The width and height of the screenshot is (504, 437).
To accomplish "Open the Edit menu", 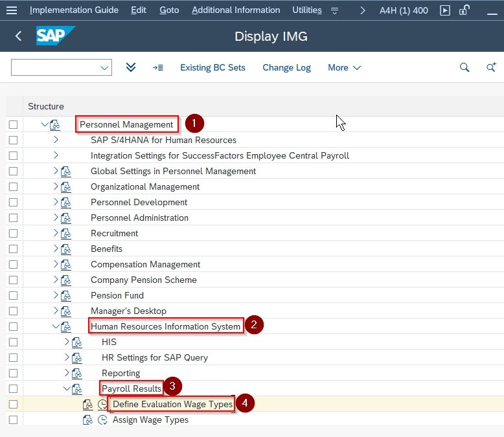I will (x=139, y=10).
